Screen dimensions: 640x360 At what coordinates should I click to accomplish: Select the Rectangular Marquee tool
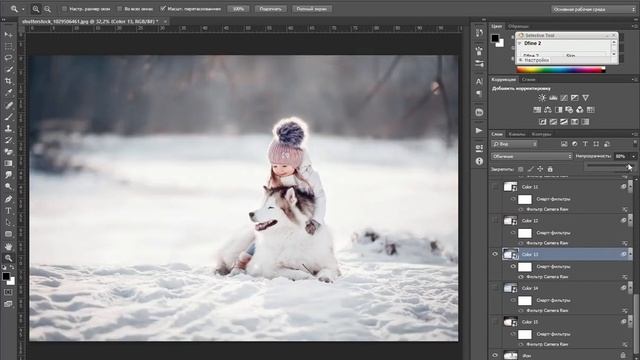click(x=8, y=46)
